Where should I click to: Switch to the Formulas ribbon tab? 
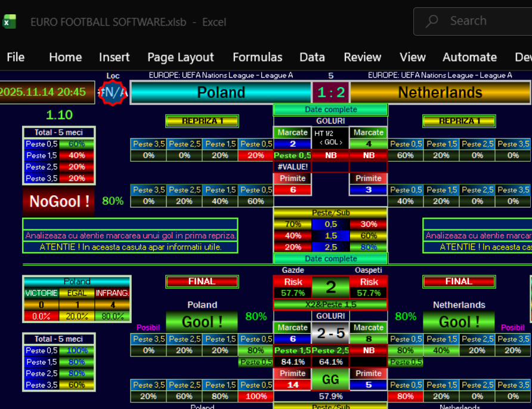point(257,57)
